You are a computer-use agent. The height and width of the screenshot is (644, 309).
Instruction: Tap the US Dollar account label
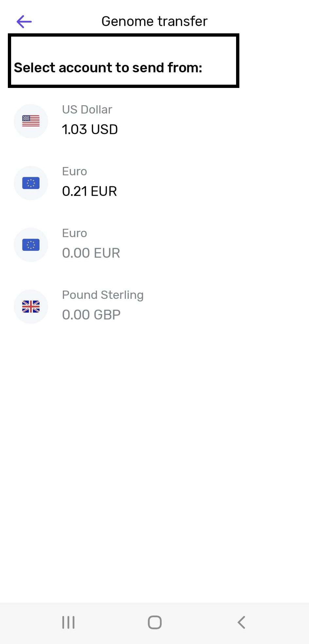(87, 110)
